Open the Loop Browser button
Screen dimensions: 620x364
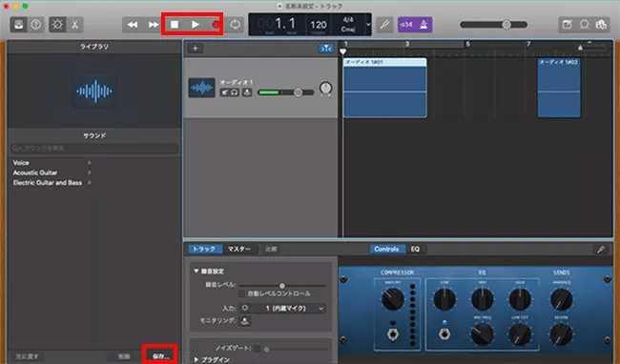coord(584,25)
